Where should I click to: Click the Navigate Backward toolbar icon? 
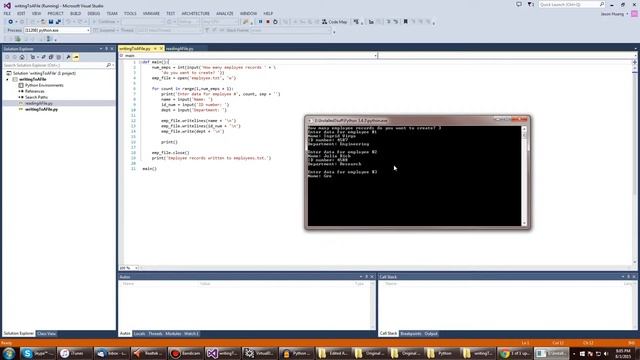[x=10, y=22]
